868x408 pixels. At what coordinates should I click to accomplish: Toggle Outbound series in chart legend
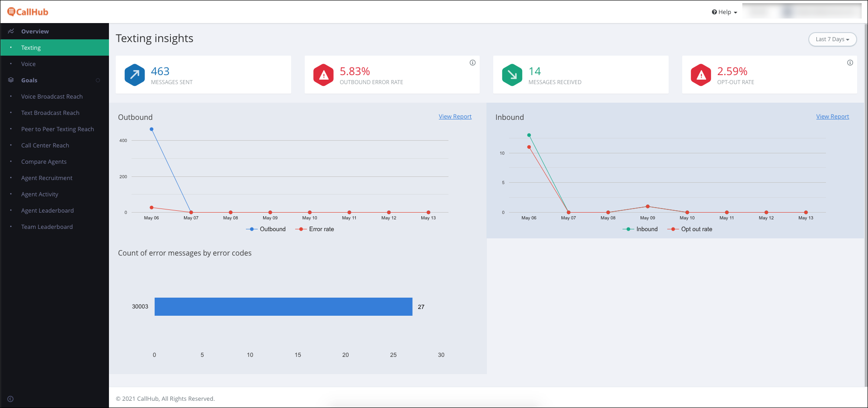[266, 229]
